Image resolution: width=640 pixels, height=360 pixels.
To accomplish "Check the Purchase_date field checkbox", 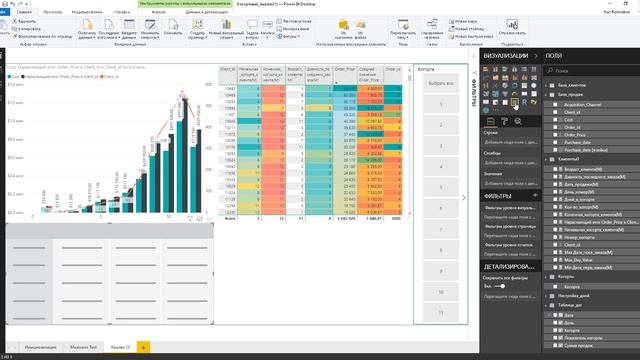I will [x=555, y=142].
